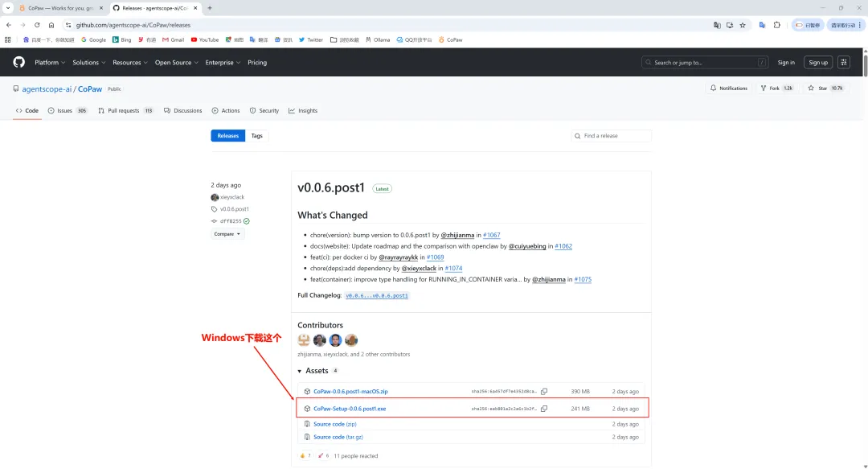Image resolution: width=868 pixels, height=469 pixels.
Task: Collapse the Assets section triangle
Action: [x=300, y=371]
